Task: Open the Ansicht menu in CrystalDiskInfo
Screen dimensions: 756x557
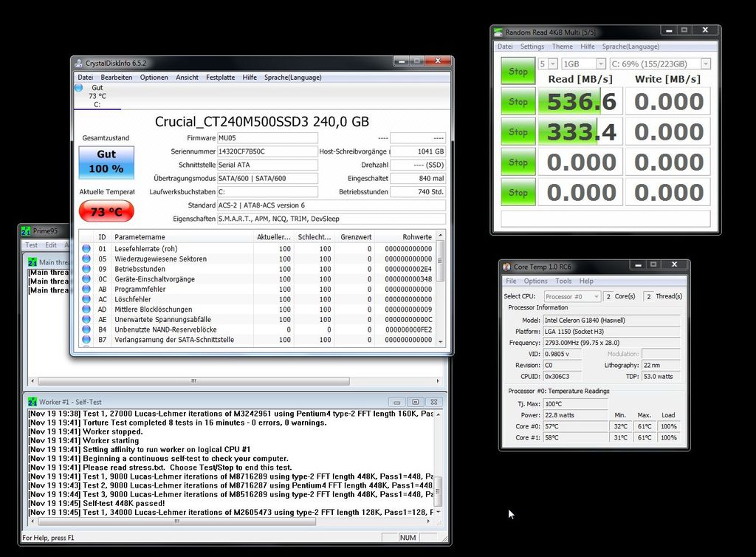Action: (x=187, y=77)
